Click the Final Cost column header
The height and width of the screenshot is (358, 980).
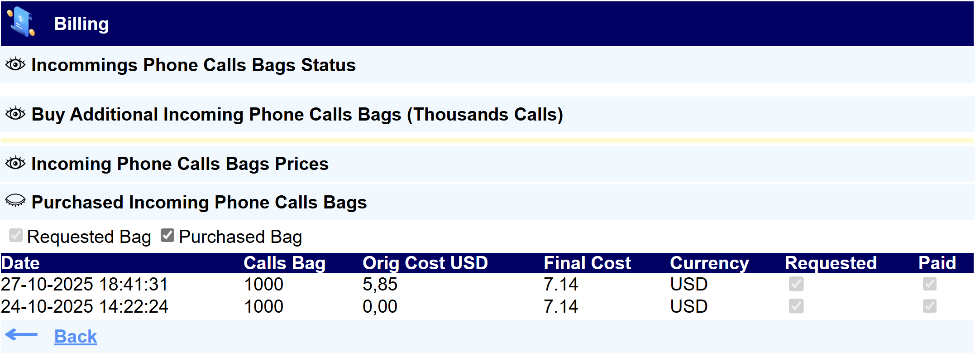tap(587, 263)
